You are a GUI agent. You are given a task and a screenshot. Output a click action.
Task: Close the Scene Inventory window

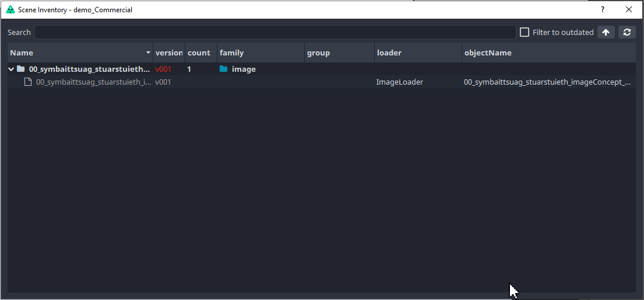[x=629, y=9]
